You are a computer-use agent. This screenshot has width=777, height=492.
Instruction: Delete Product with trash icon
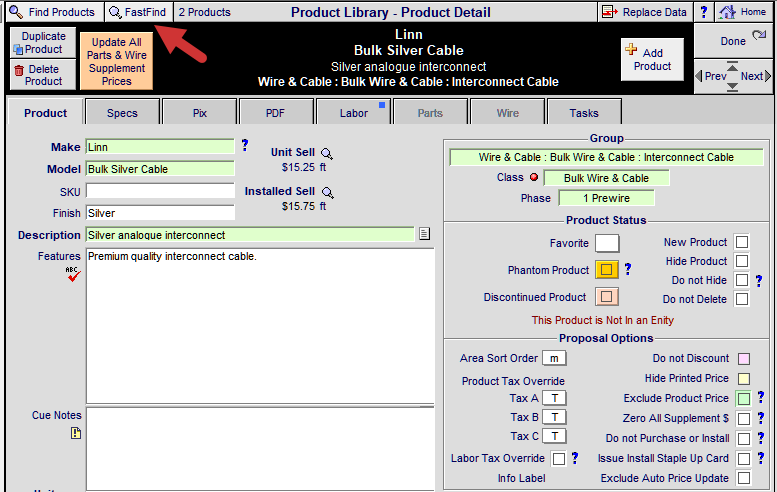43,75
